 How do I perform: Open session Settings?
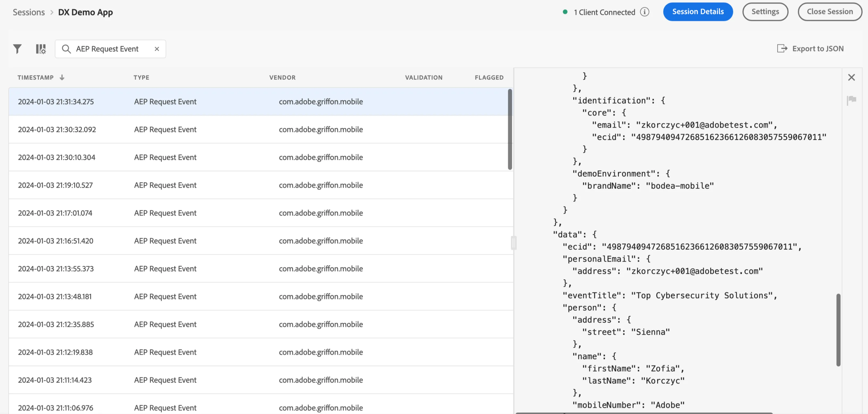pyautogui.click(x=765, y=12)
